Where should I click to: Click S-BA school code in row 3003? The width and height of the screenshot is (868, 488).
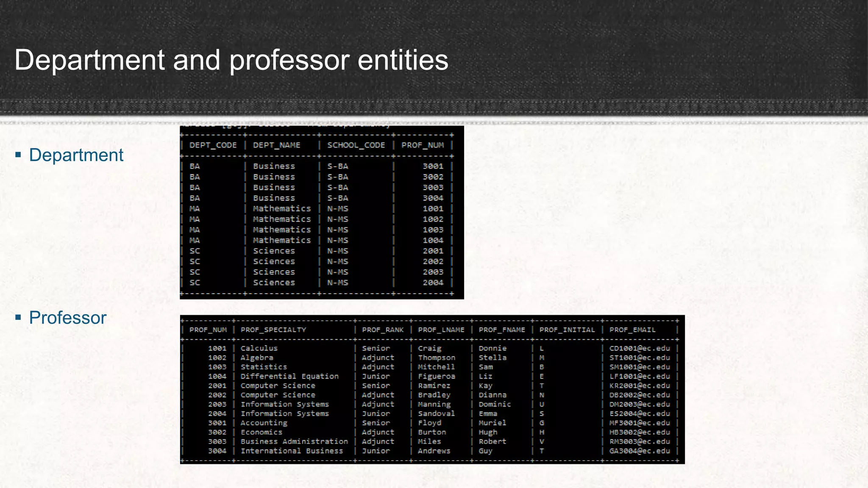(x=337, y=188)
